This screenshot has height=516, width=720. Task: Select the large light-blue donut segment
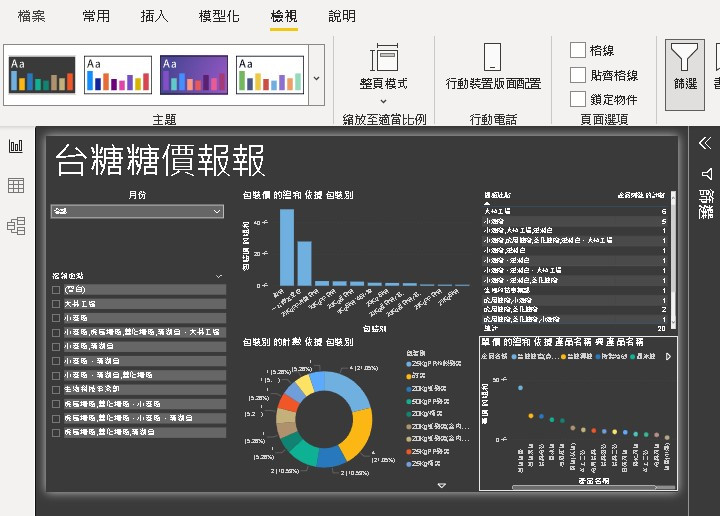click(x=349, y=388)
